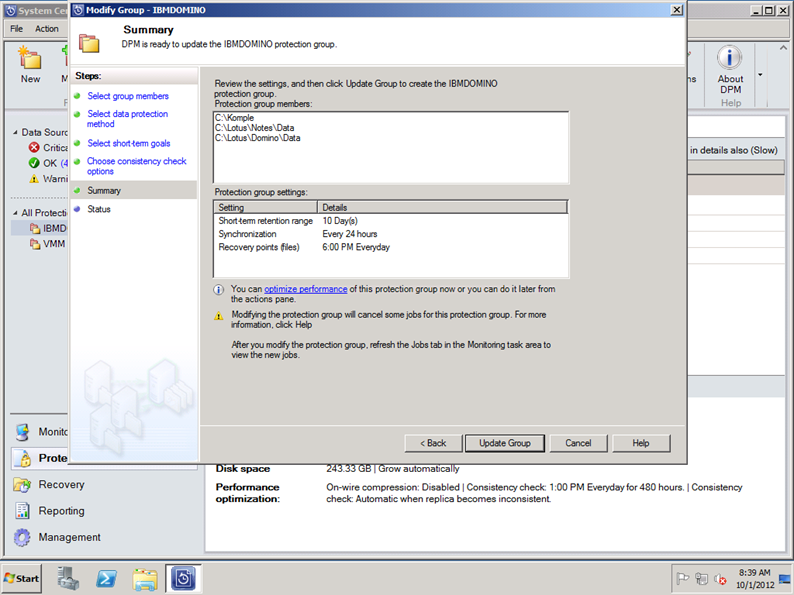Open Reporting workspace in navigation
794x595 pixels.
(x=49, y=511)
